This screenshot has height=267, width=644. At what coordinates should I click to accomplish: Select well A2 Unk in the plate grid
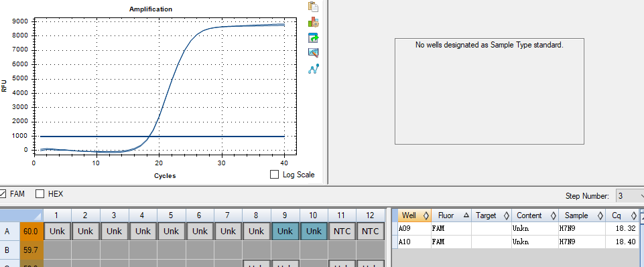85,232
